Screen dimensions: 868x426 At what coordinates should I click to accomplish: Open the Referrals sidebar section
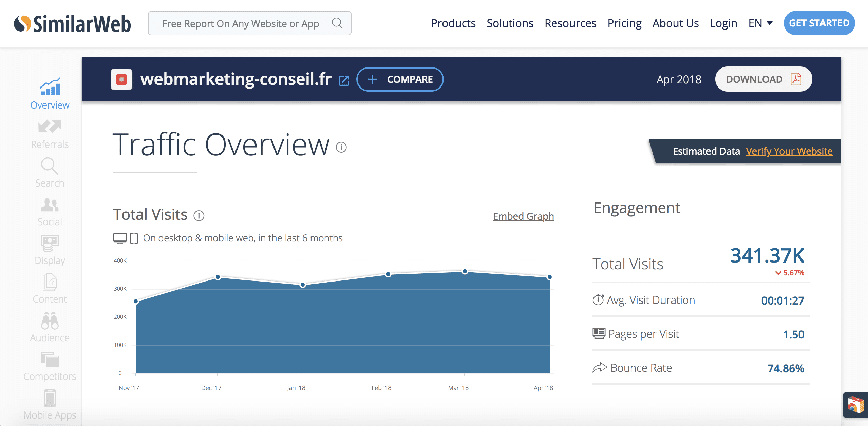tap(50, 134)
